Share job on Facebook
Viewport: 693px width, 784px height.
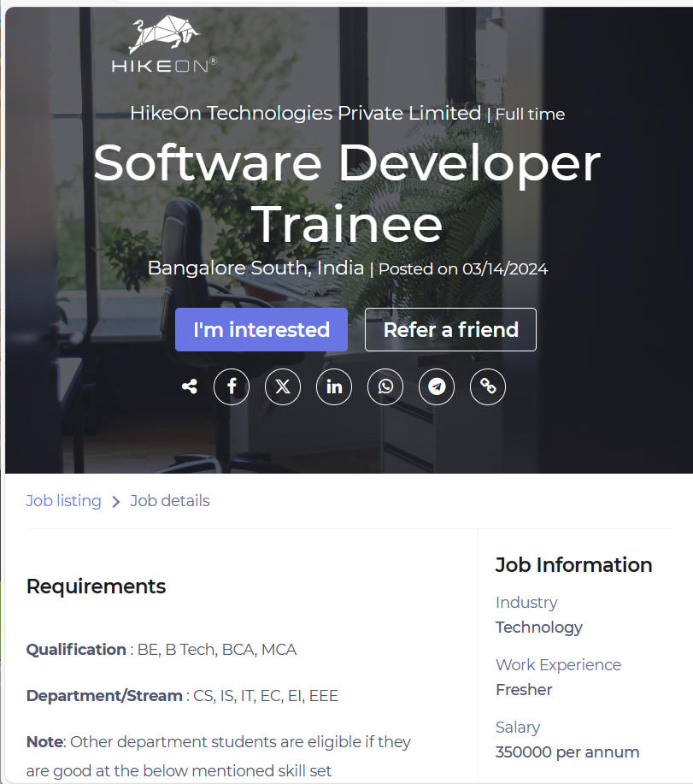(x=232, y=386)
